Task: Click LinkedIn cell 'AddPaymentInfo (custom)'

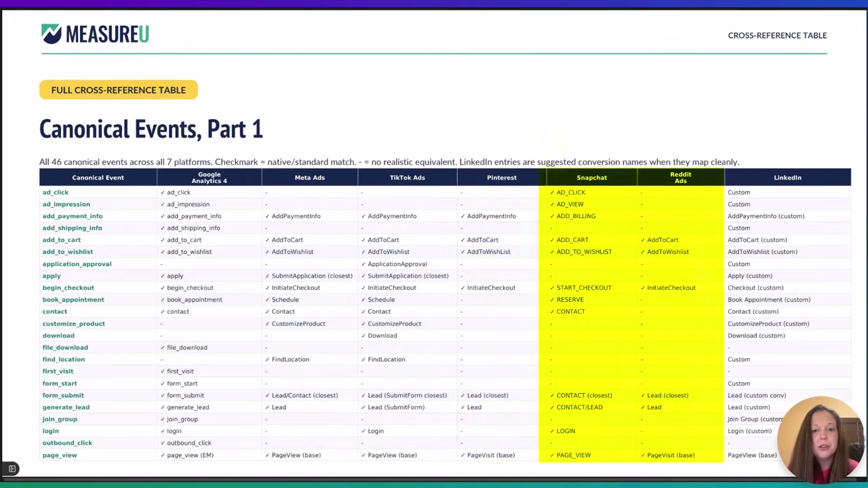Action: 766,216
